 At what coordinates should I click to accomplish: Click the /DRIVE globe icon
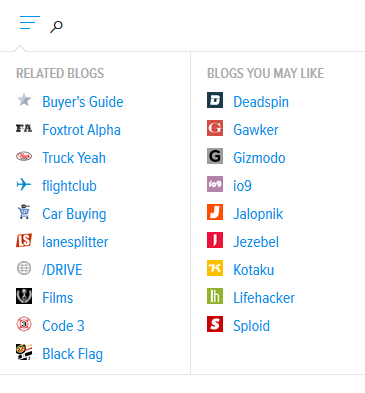point(24,268)
